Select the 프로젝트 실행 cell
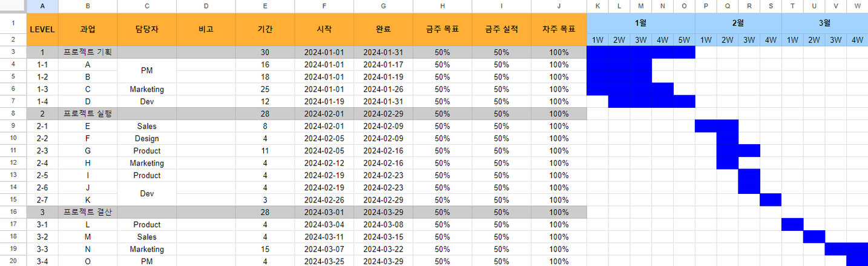This screenshot has width=868, height=266. (88, 114)
